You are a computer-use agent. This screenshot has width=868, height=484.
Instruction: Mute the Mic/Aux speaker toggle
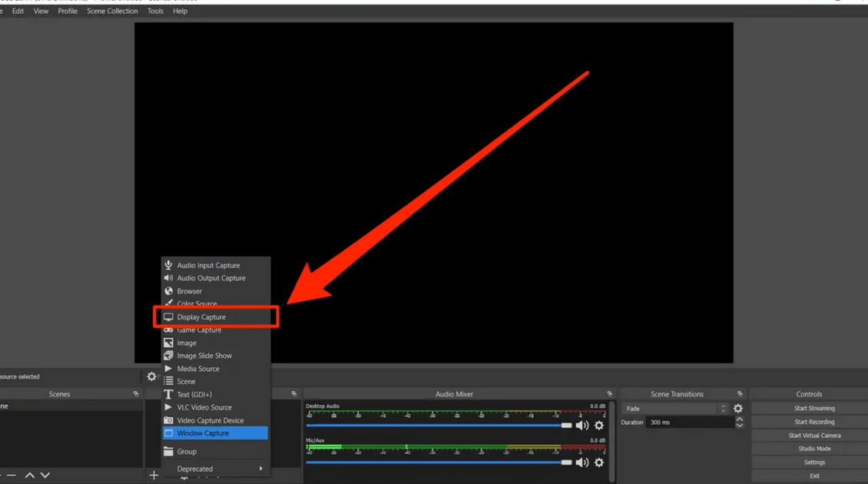[582, 462]
